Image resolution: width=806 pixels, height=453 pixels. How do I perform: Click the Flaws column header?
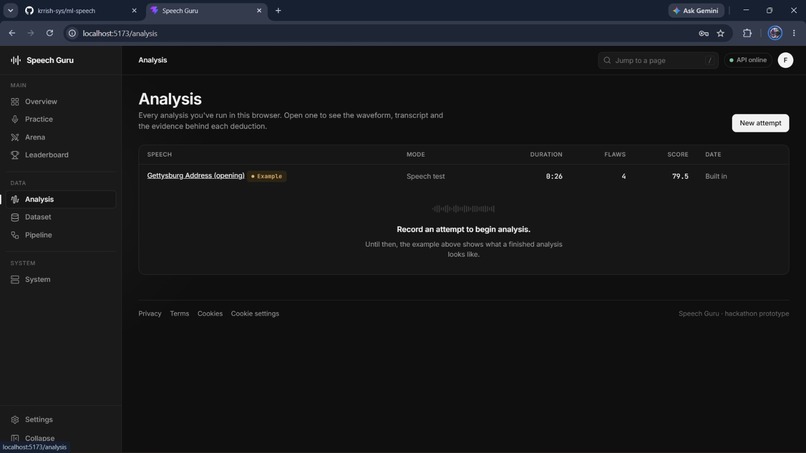click(615, 155)
